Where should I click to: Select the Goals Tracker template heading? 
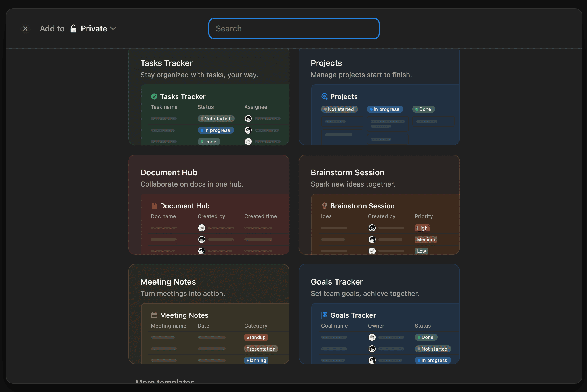pyautogui.click(x=337, y=282)
